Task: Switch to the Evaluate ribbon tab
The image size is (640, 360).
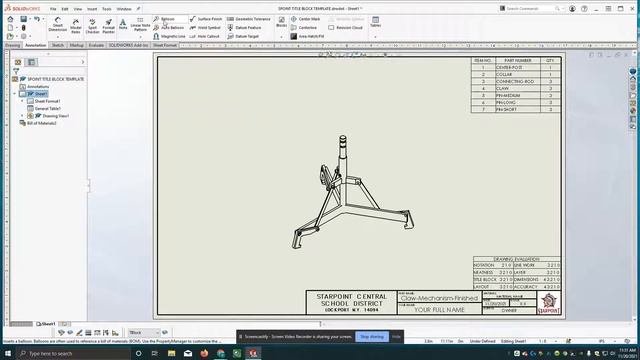Action: tap(96, 45)
